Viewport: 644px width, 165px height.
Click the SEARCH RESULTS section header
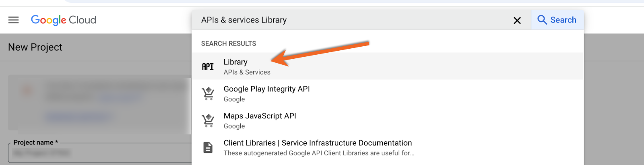[x=229, y=43]
